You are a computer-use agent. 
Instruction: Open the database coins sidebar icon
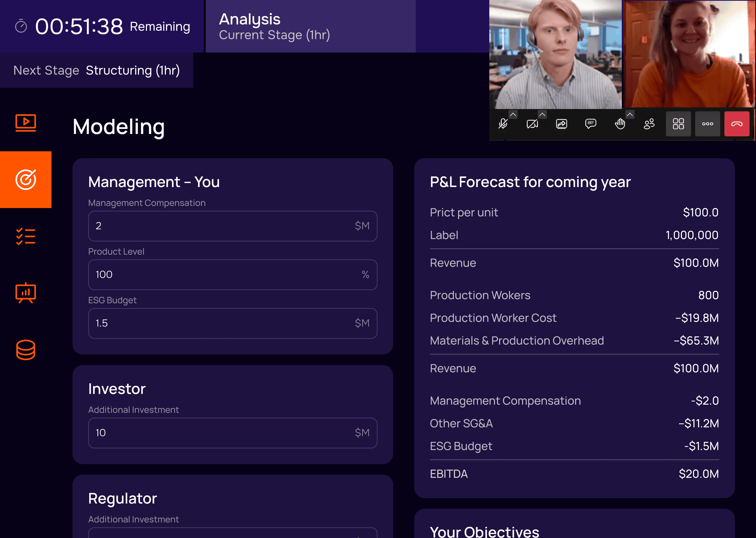coord(25,350)
